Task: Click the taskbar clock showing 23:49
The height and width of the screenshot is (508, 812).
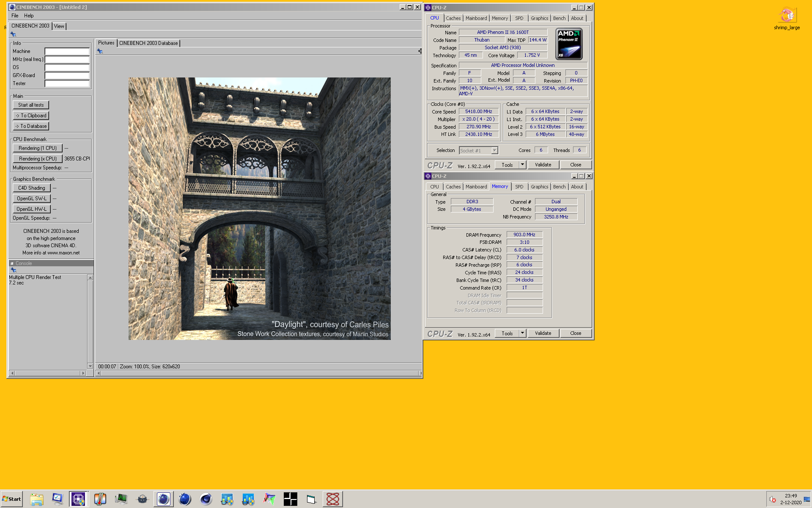Action: [791, 496]
